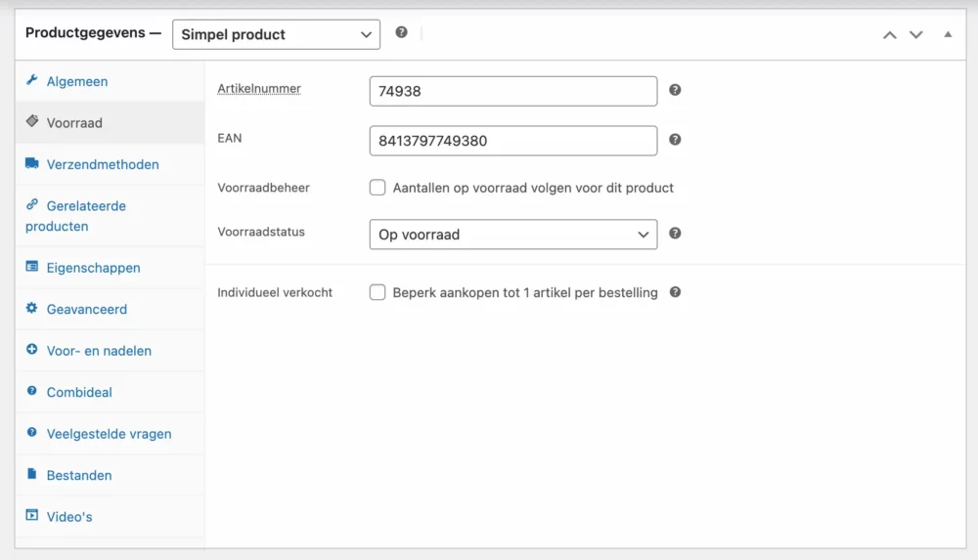Viewport: 978px width, 560px height.
Task: Enable 'Aantallen op voorraad volgen' checkbox
Action: click(378, 188)
